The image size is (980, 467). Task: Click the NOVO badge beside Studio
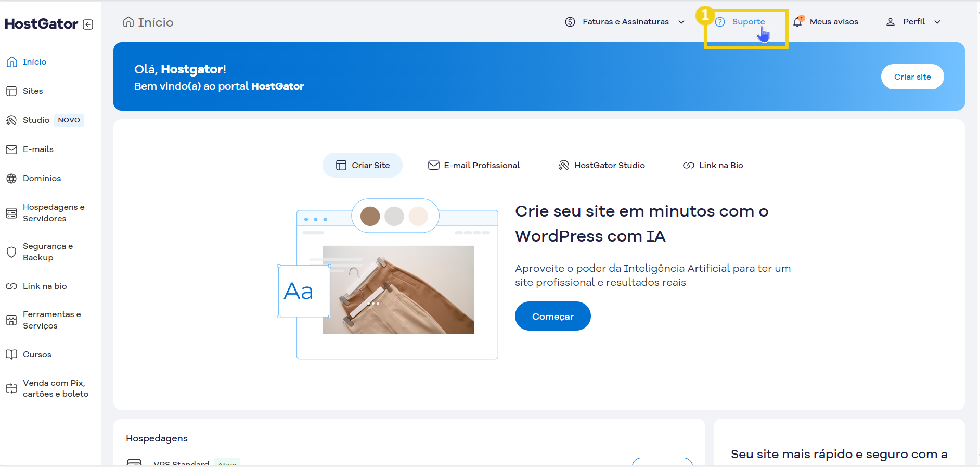tap(69, 120)
